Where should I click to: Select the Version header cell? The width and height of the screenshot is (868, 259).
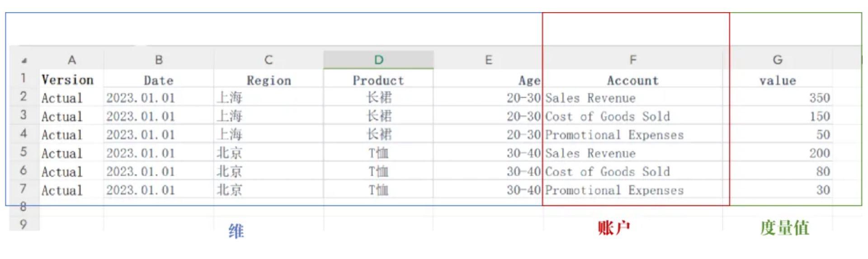71,79
